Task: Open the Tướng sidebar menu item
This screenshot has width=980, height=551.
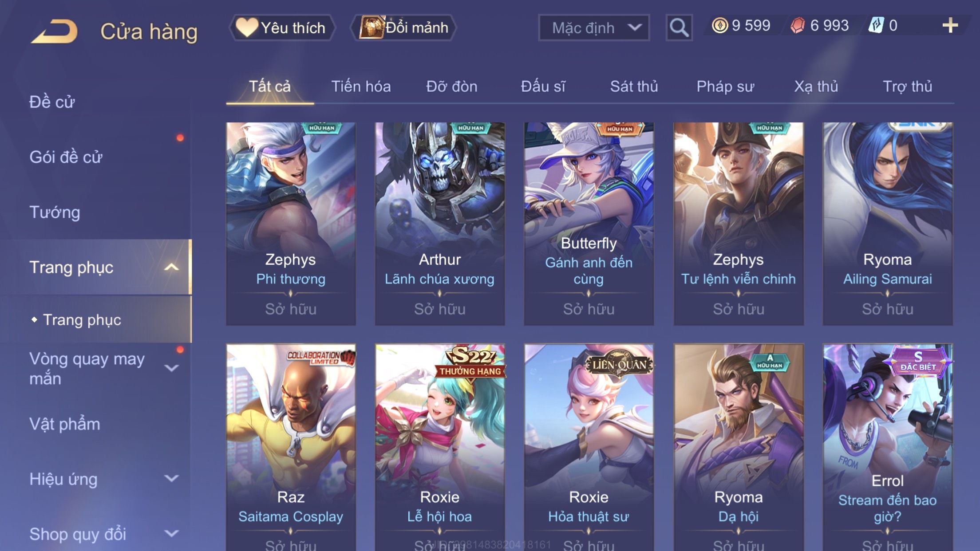Action: [55, 212]
